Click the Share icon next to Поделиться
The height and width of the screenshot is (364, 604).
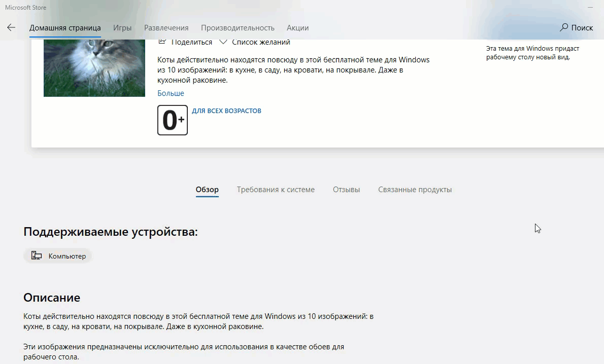[x=162, y=42]
